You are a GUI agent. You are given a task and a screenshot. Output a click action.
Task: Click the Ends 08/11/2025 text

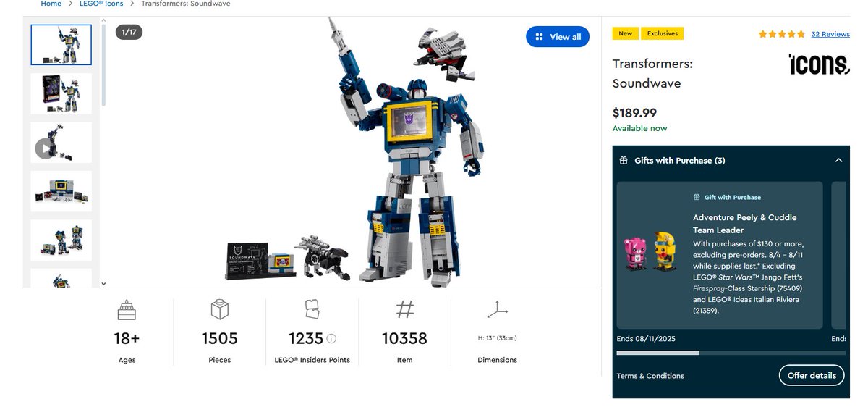[x=646, y=339]
